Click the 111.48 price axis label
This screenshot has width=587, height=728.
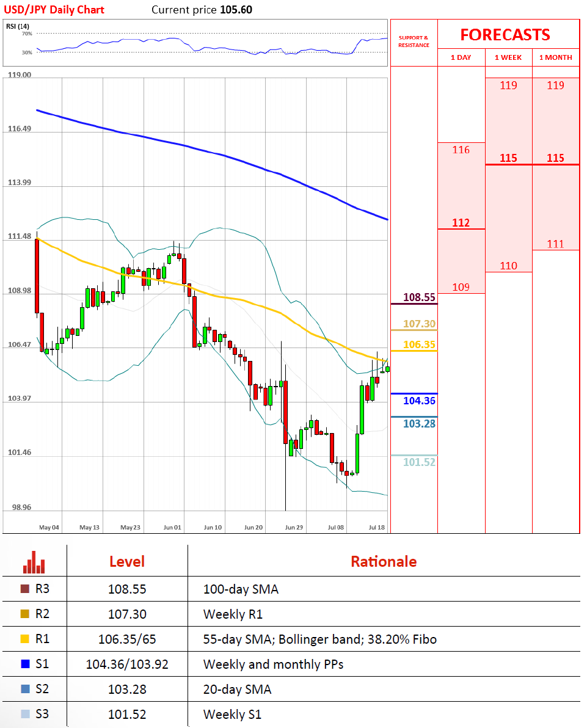[20, 236]
